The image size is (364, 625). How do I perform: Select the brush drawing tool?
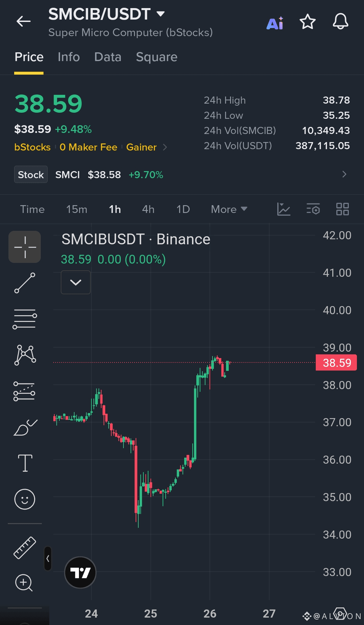coord(25,427)
